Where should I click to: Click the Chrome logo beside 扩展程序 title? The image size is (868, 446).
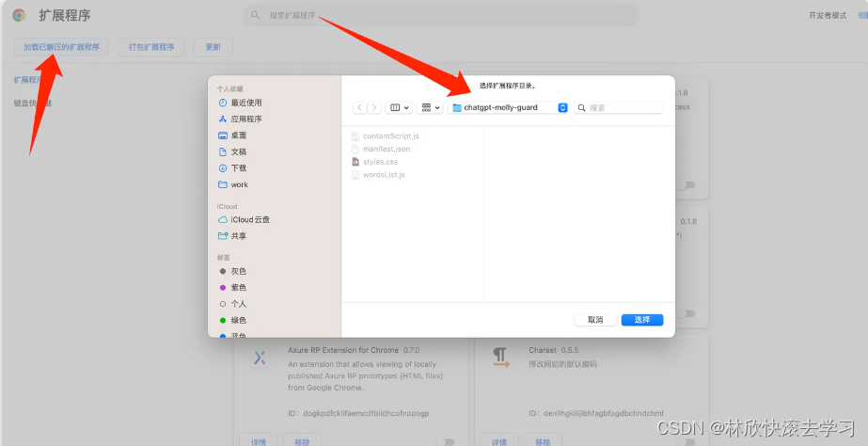(x=19, y=15)
